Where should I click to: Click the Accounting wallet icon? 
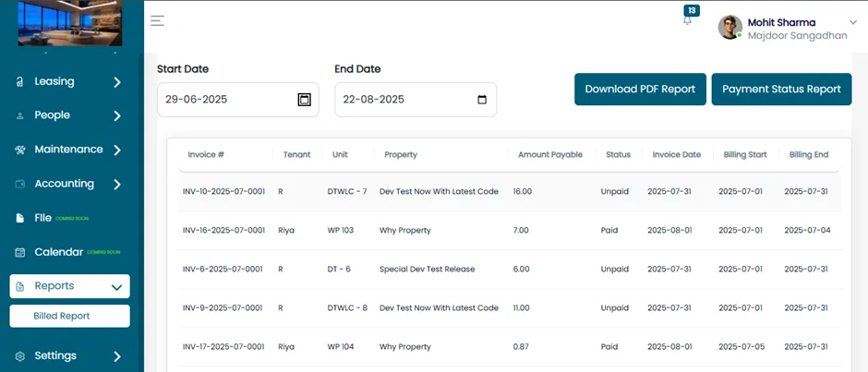coord(20,185)
